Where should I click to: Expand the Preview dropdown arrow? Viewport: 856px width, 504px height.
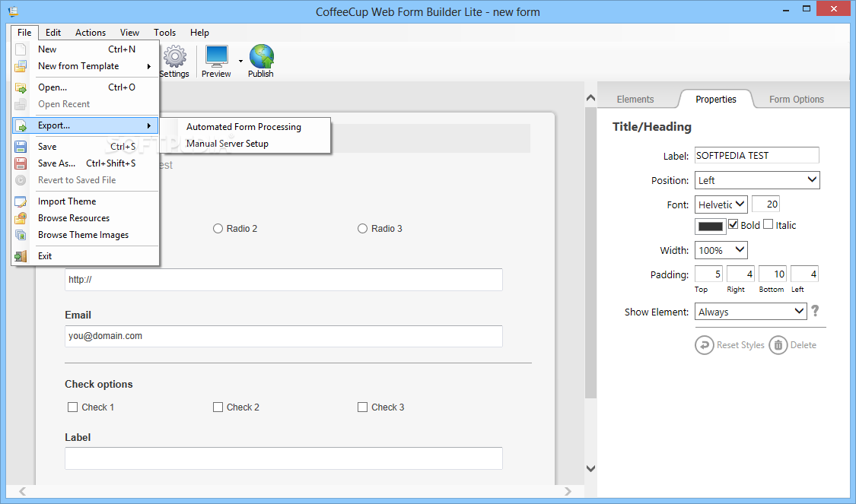240,61
